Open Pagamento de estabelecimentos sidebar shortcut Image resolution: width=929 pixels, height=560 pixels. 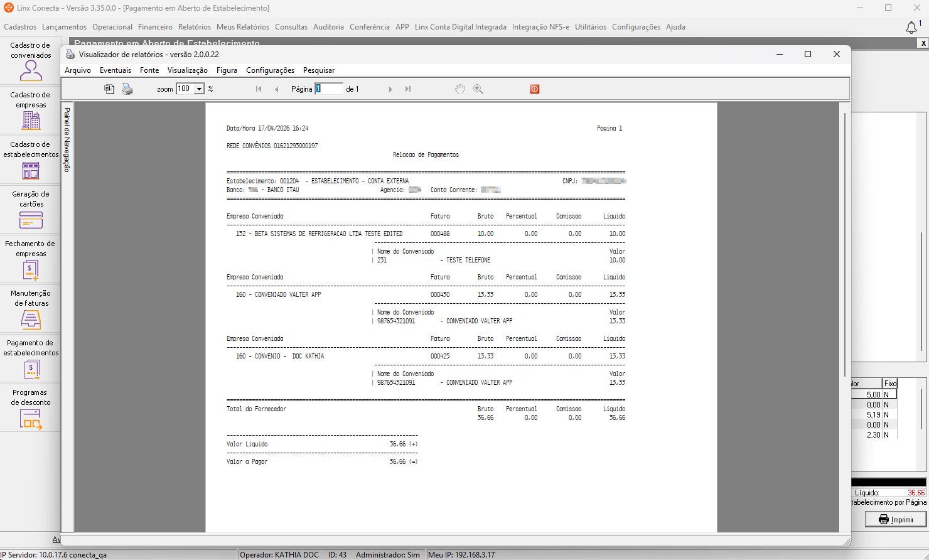[x=30, y=358]
